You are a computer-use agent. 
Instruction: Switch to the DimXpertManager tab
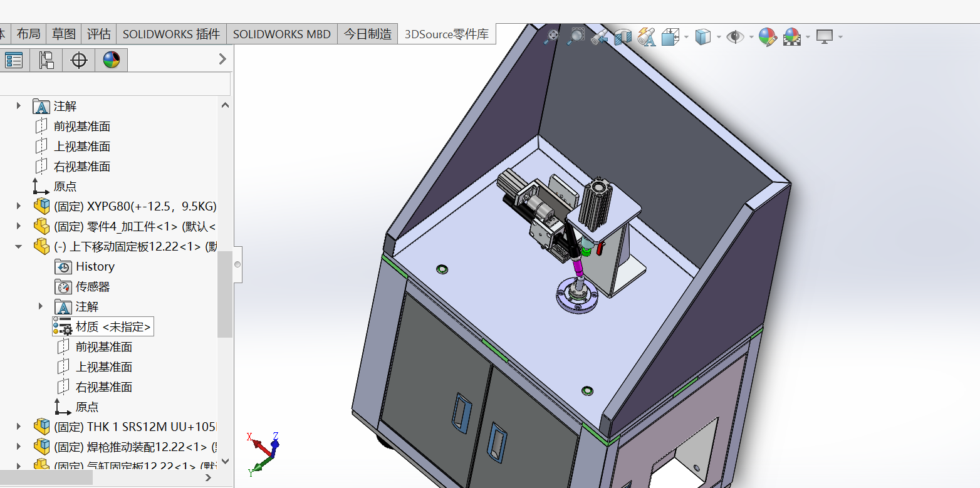(79, 60)
